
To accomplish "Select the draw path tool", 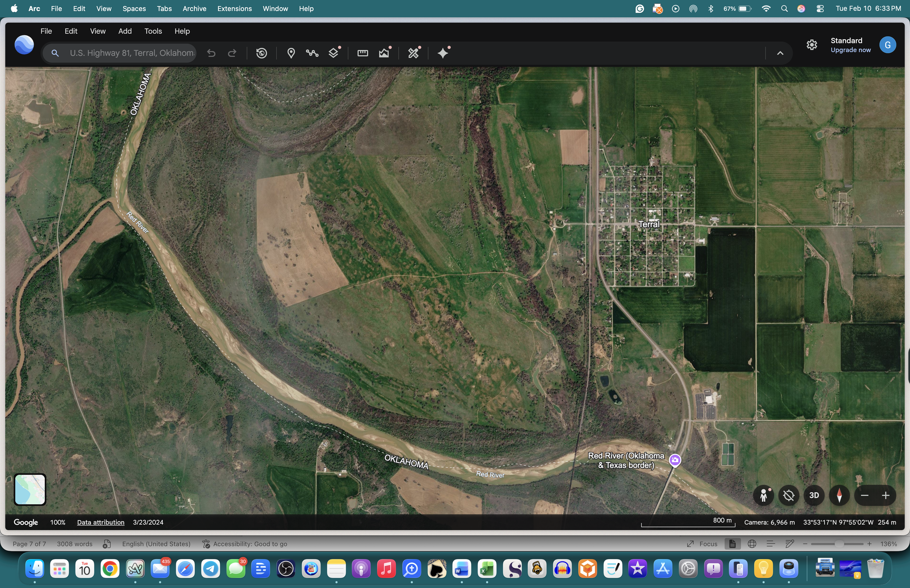I will click(312, 53).
